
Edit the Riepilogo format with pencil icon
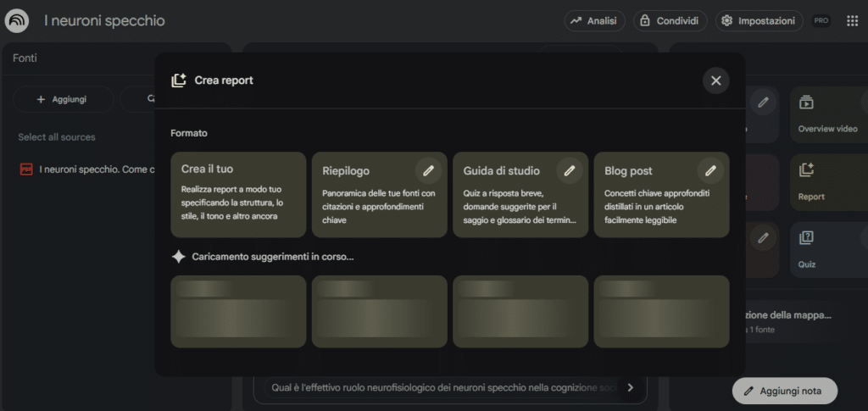coord(428,170)
